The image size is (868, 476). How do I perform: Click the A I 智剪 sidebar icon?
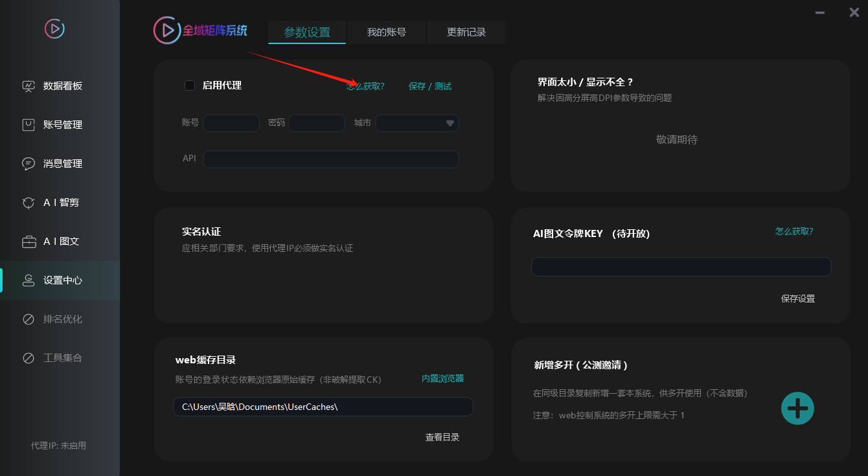pos(29,203)
